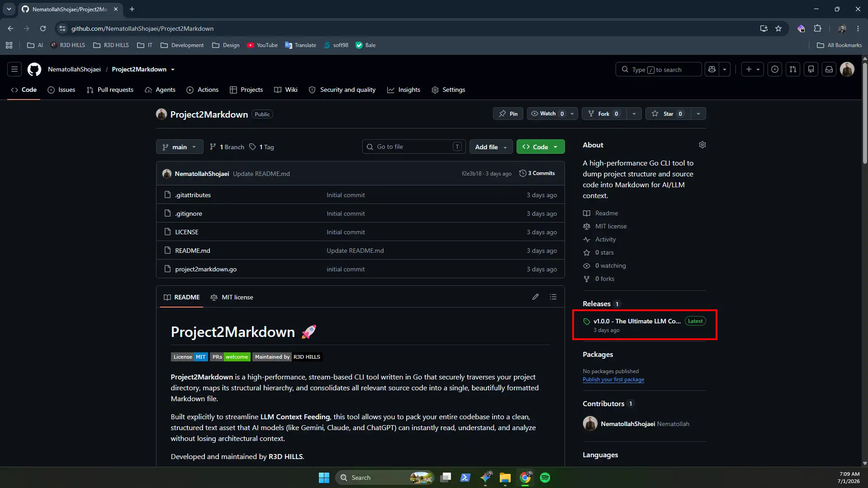Open Chrome tab search chevron
868x488 pixels.
pyautogui.click(x=9, y=9)
